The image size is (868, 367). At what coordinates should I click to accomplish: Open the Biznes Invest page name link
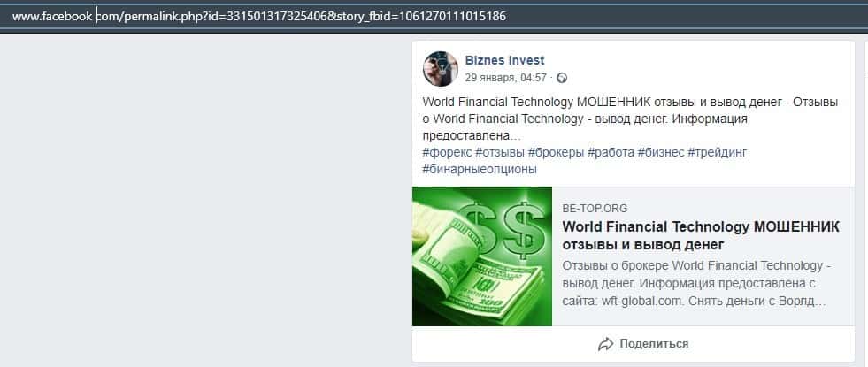[x=505, y=60]
